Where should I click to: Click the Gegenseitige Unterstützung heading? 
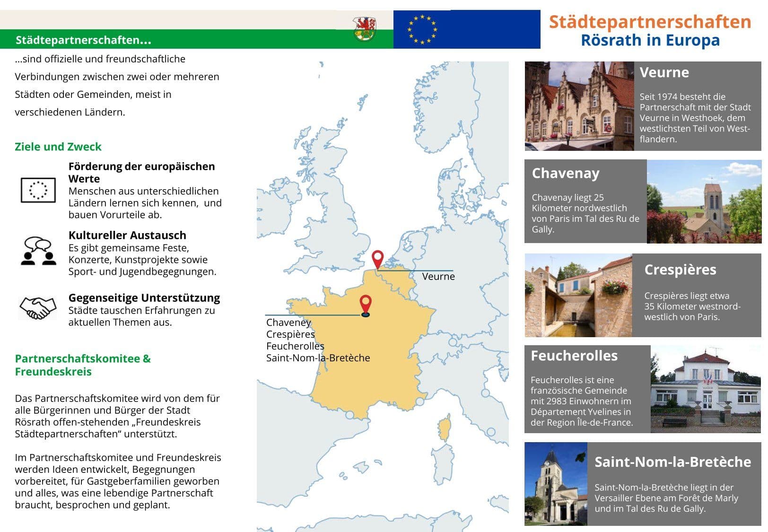[144, 298]
